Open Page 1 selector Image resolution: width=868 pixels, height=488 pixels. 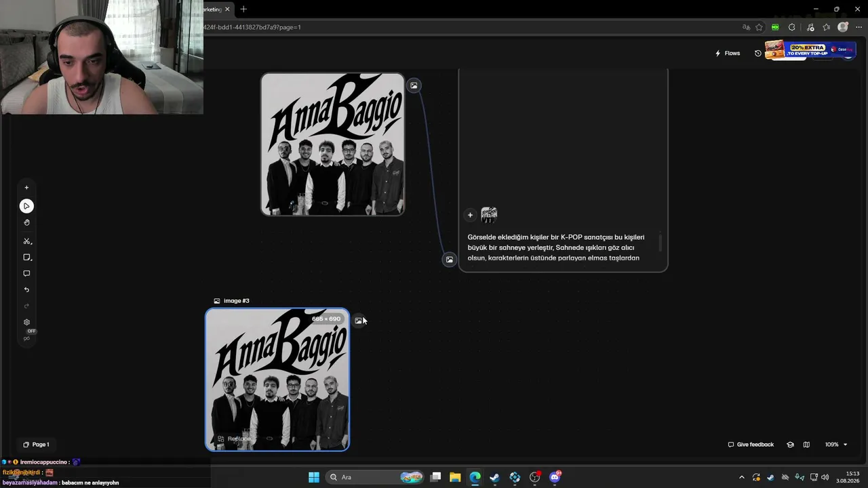pyautogui.click(x=36, y=445)
